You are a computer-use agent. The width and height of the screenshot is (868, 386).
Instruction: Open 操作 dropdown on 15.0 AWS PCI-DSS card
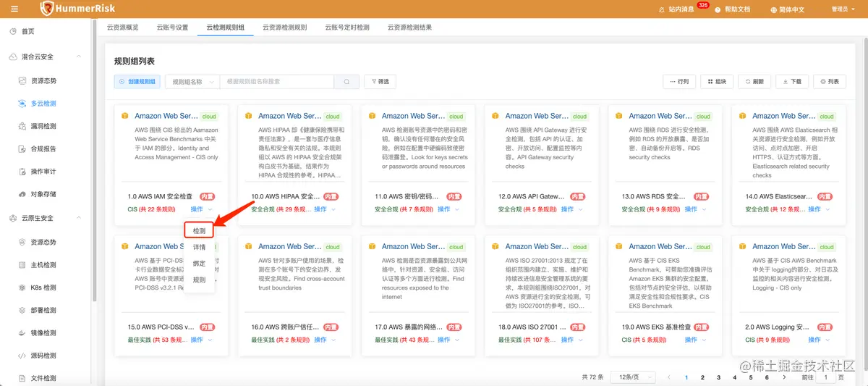pyautogui.click(x=201, y=340)
